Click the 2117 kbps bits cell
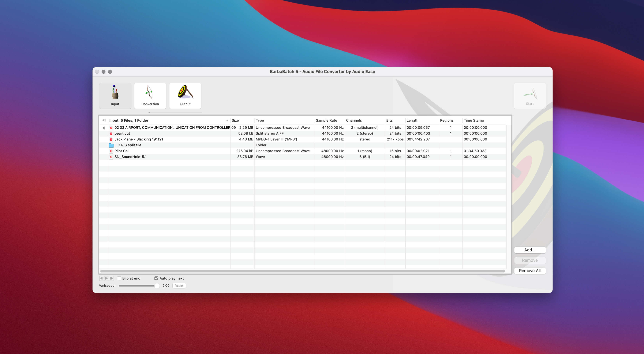This screenshot has height=354, width=644. point(395,139)
